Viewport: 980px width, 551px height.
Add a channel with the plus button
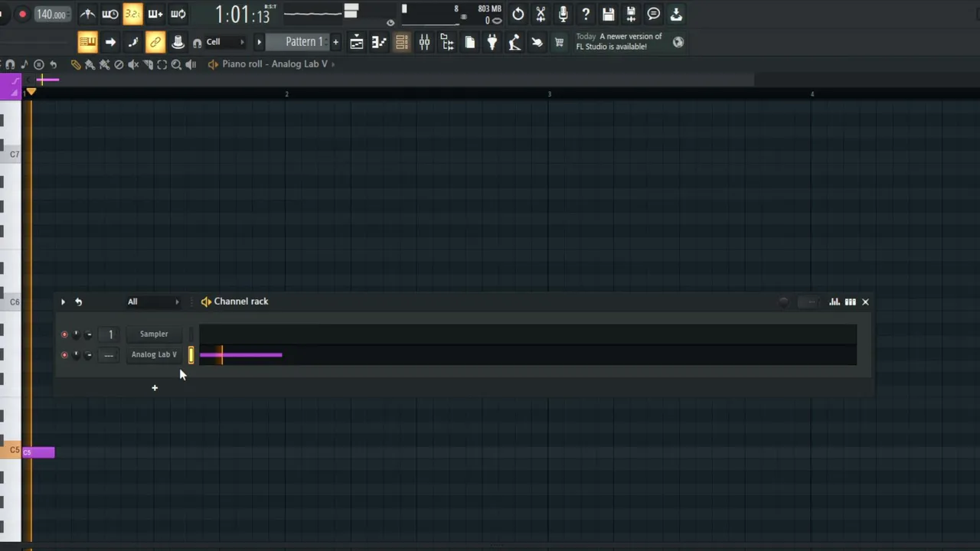point(154,388)
